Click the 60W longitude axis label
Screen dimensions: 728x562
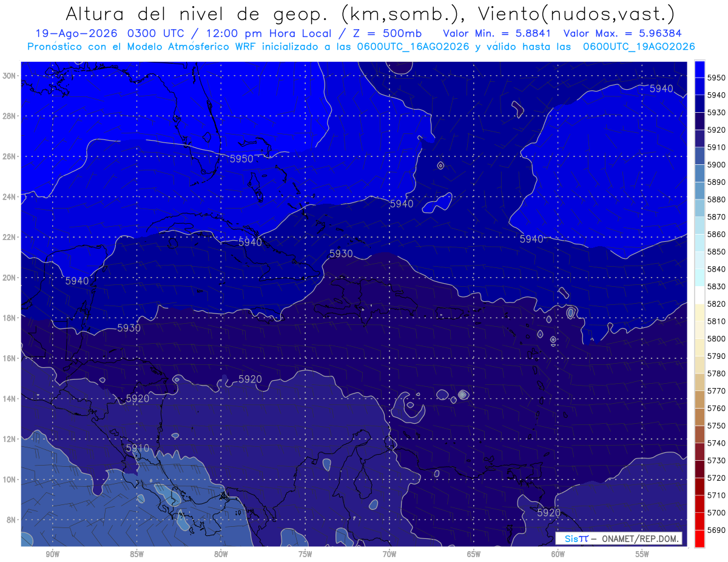point(558,554)
